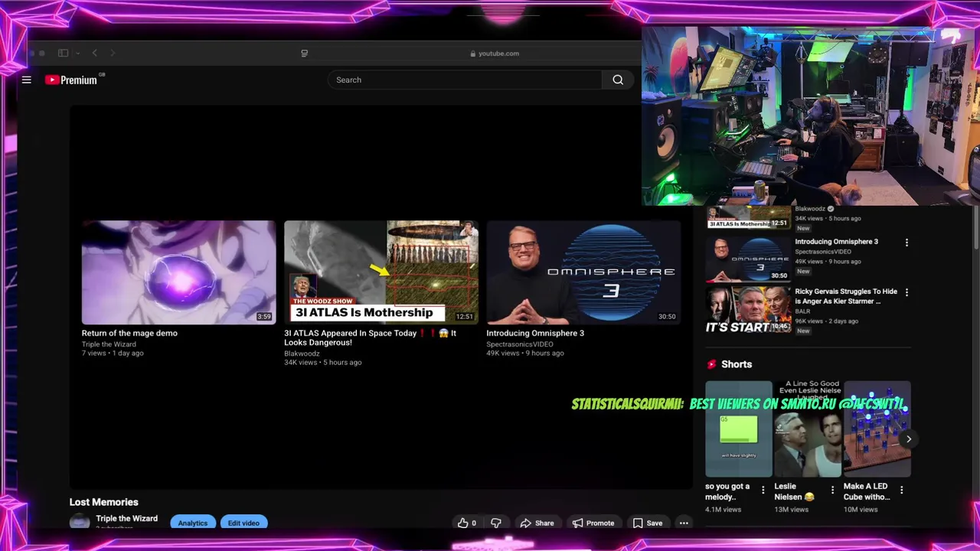Like the video with thumbs-up button
The width and height of the screenshot is (980, 551).
467,523
